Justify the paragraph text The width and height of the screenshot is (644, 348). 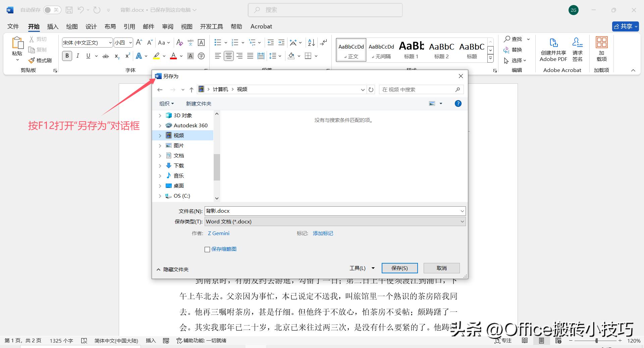pyautogui.click(x=250, y=56)
